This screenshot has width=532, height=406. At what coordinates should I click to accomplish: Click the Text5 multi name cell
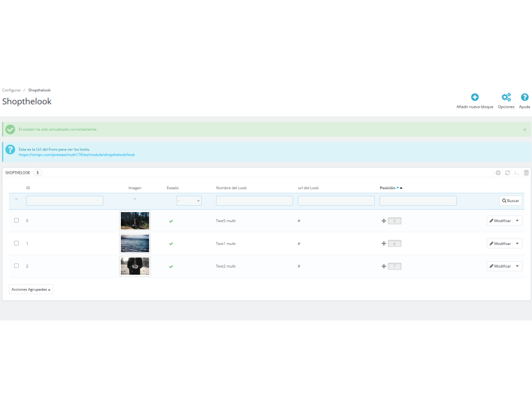tap(226, 221)
